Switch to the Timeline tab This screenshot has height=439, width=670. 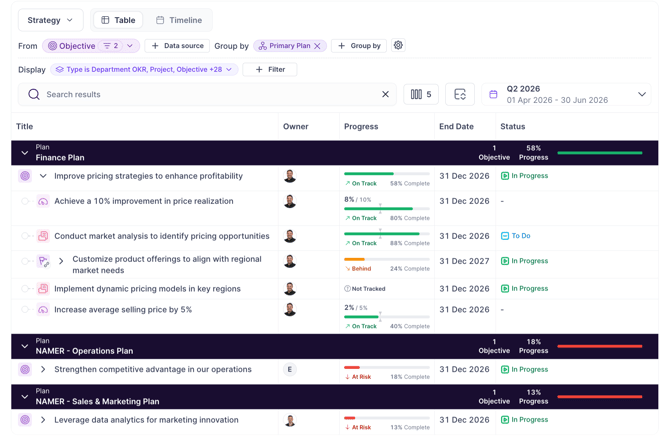click(179, 20)
